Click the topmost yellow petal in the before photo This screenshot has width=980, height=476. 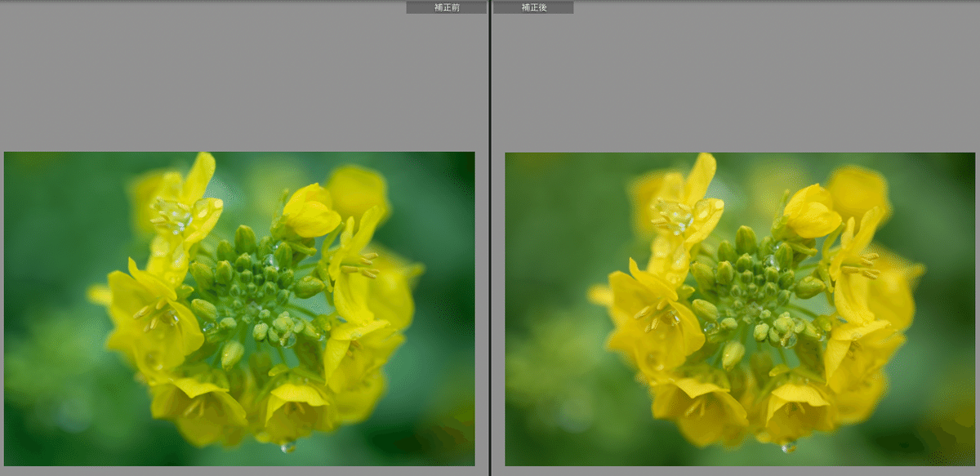tap(199, 173)
